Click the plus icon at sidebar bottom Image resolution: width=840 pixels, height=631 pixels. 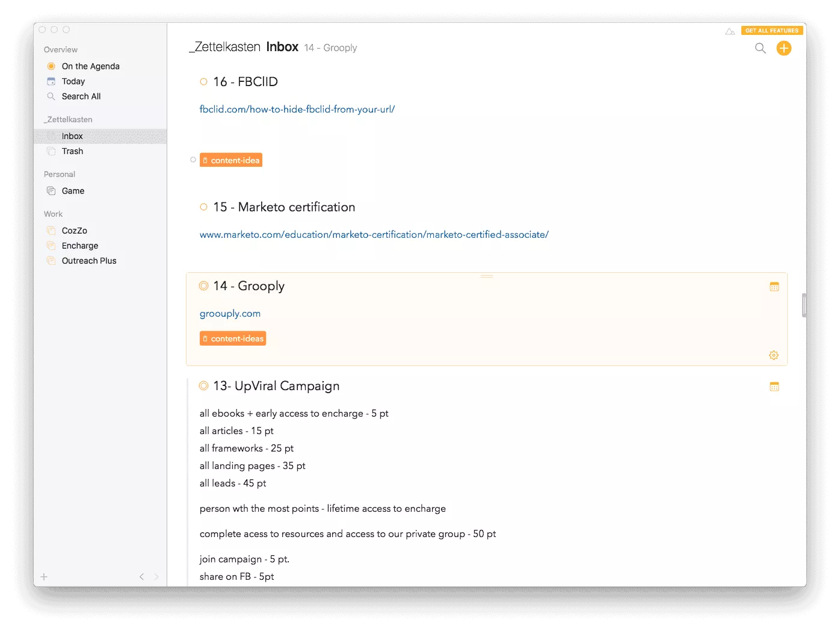click(x=44, y=577)
